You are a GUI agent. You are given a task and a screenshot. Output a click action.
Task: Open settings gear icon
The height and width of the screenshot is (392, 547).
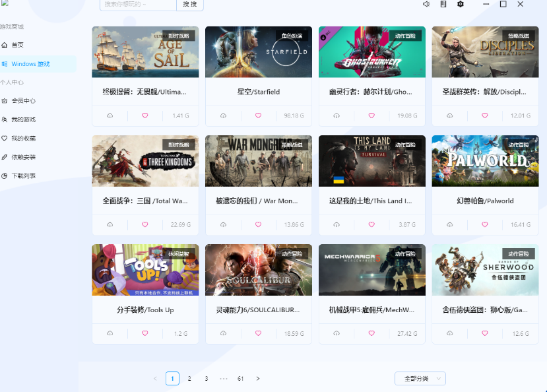coord(461,4)
